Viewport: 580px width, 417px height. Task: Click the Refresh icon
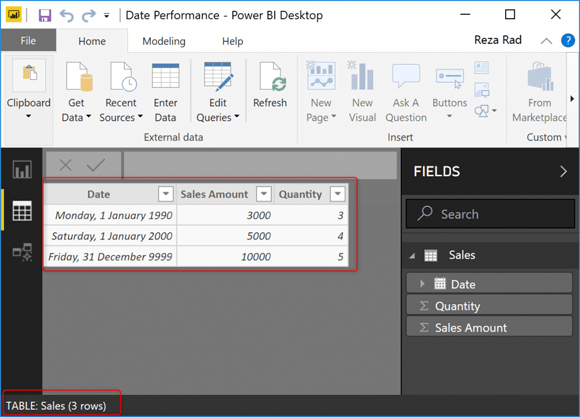[273, 77]
